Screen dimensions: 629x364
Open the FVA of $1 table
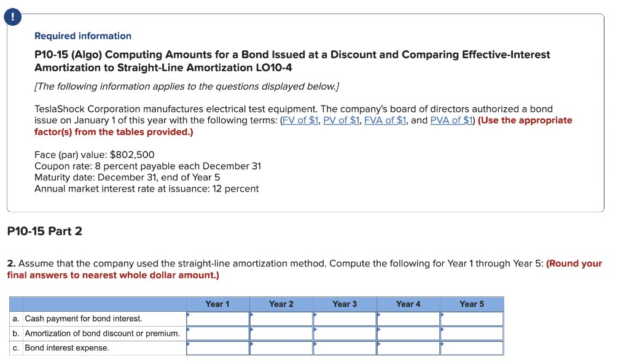click(385, 120)
